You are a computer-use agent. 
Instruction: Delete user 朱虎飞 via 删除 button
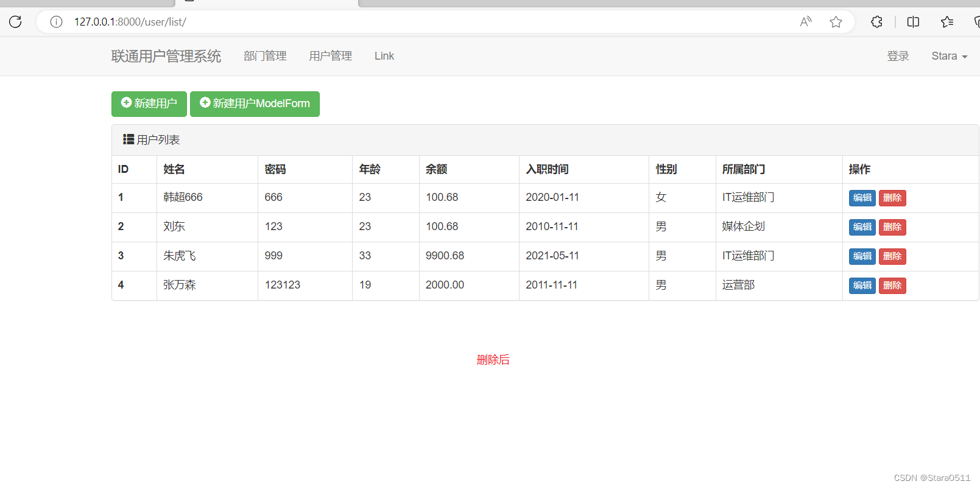tap(892, 256)
